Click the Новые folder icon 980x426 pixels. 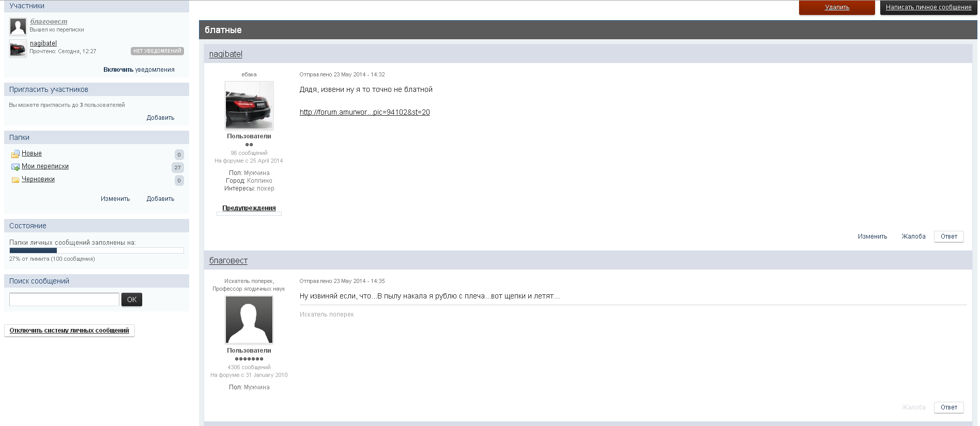pyautogui.click(x=15, y=154)
